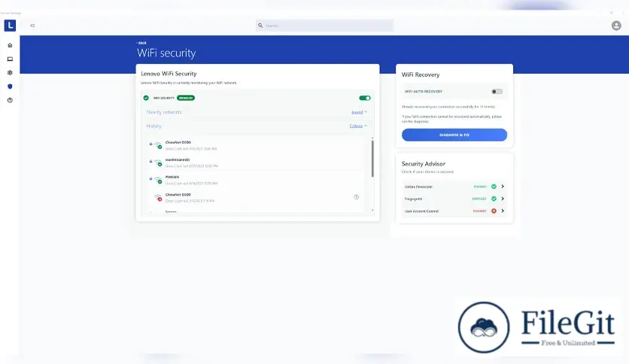
Task: Click the History heading text
Action: (153, 126)
